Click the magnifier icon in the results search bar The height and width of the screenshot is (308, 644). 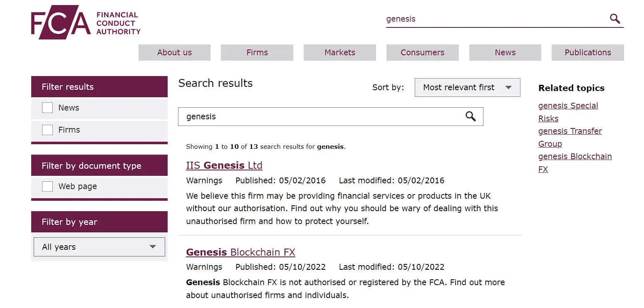471,116
